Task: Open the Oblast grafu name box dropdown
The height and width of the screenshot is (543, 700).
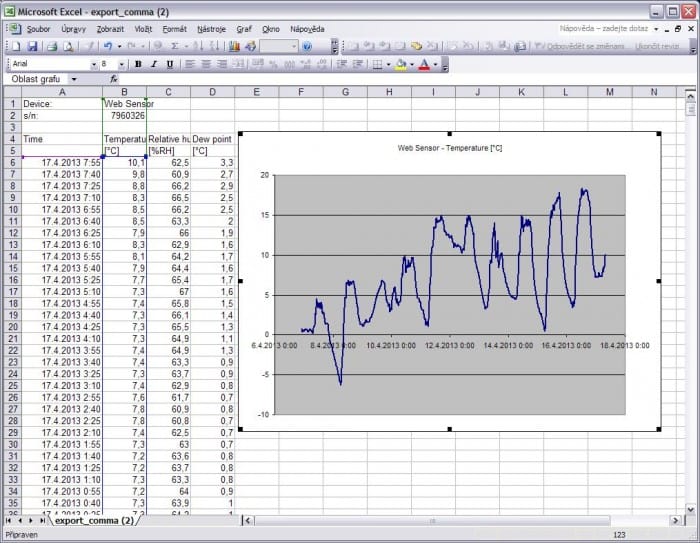Action: (x=97, y=79)
